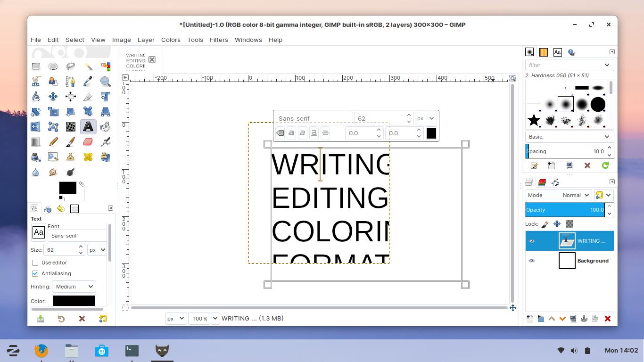Screen dimensions: 644x362
Task: Create a new layer in the Layers panel
Action: (529, 319)
